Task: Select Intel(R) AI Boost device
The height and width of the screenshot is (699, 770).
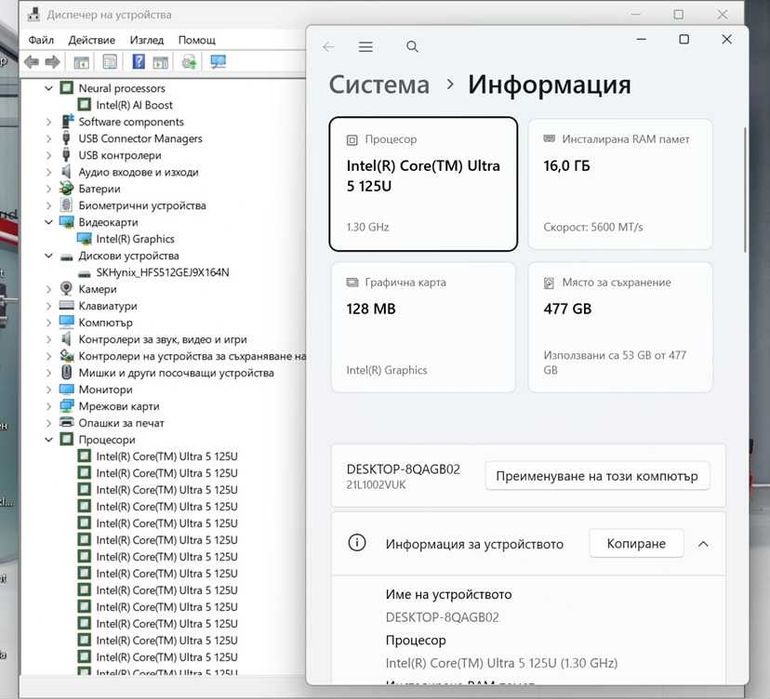Action: tap(134, 105)
